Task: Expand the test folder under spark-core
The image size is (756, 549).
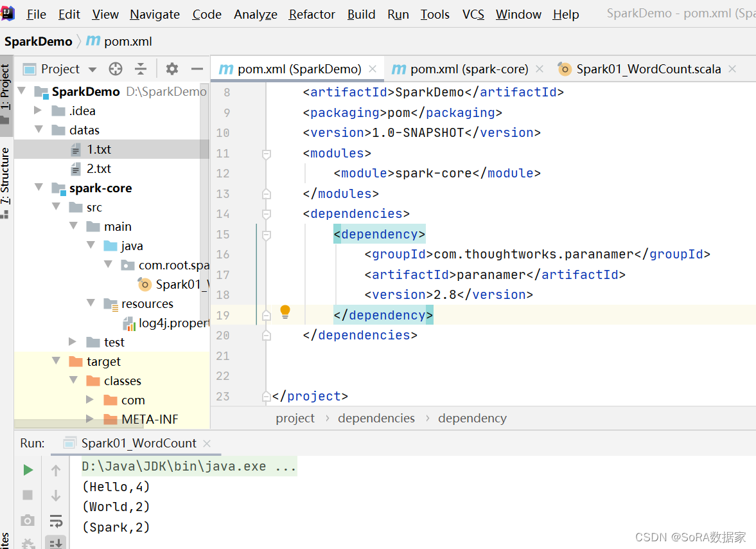Action: pos(72,342)
